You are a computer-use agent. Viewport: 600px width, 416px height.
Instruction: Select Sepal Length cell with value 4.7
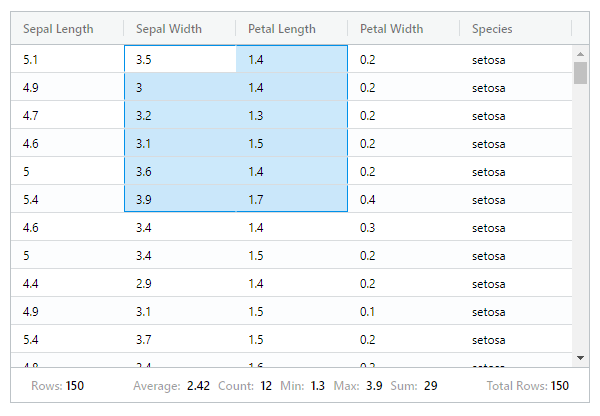click(67, 115)
